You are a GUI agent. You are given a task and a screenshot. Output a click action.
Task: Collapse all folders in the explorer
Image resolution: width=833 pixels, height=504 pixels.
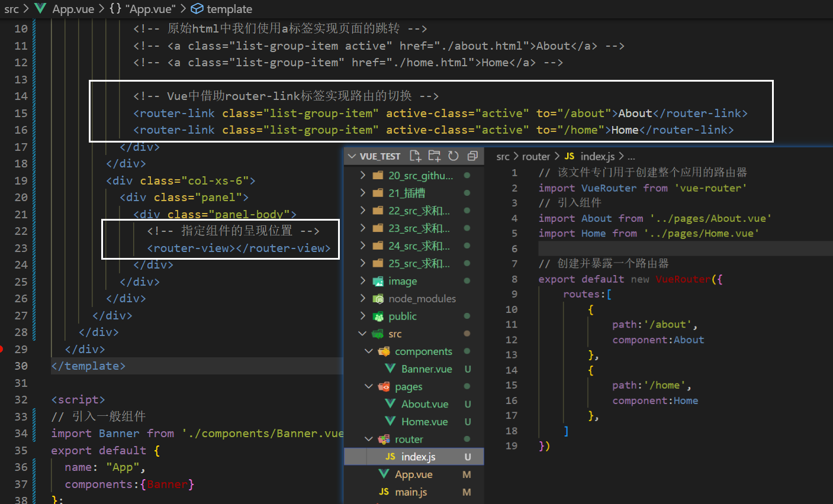click(x=472, y=156)
